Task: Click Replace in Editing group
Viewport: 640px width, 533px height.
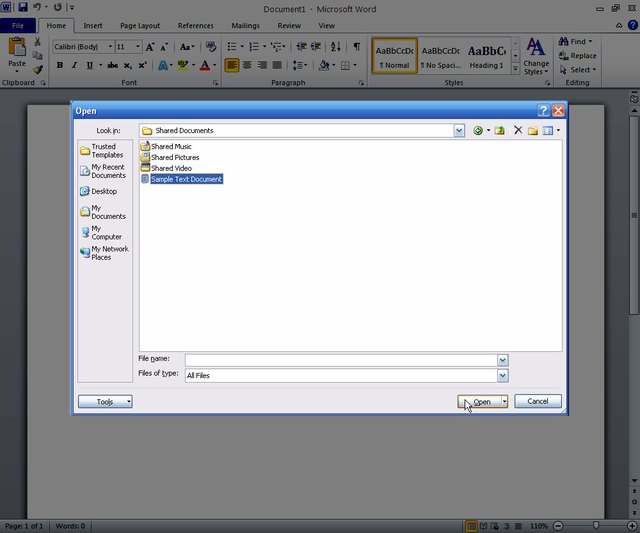Action: (578, 56)
